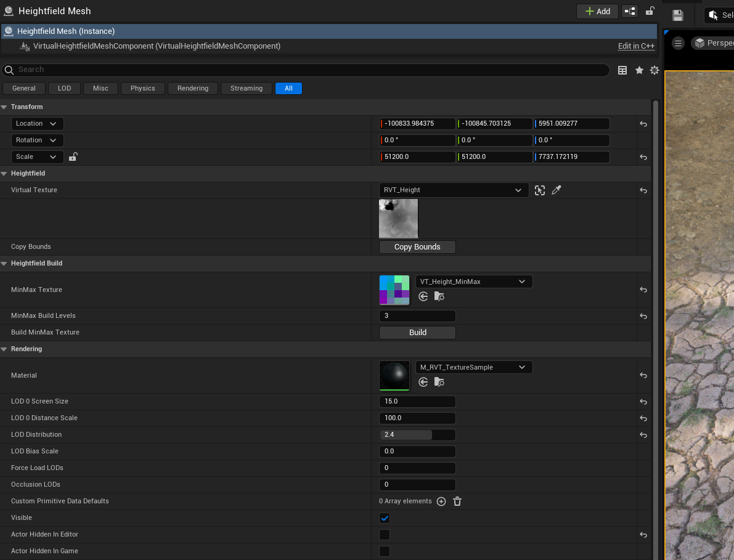Click the favorites star icon near search bar
Image resolution: width=734 pixels, height=560 pixels.
(638, 70)
